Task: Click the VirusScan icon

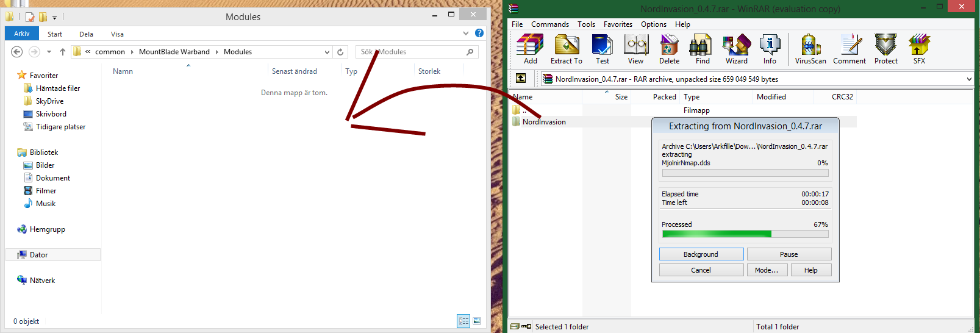Action: coord(810,49)
